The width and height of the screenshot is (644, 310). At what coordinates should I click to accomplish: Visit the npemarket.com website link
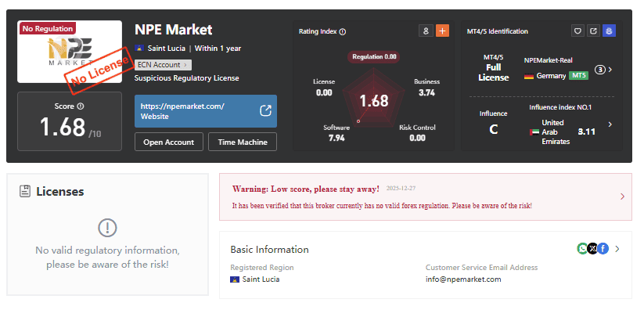point(206,111)
